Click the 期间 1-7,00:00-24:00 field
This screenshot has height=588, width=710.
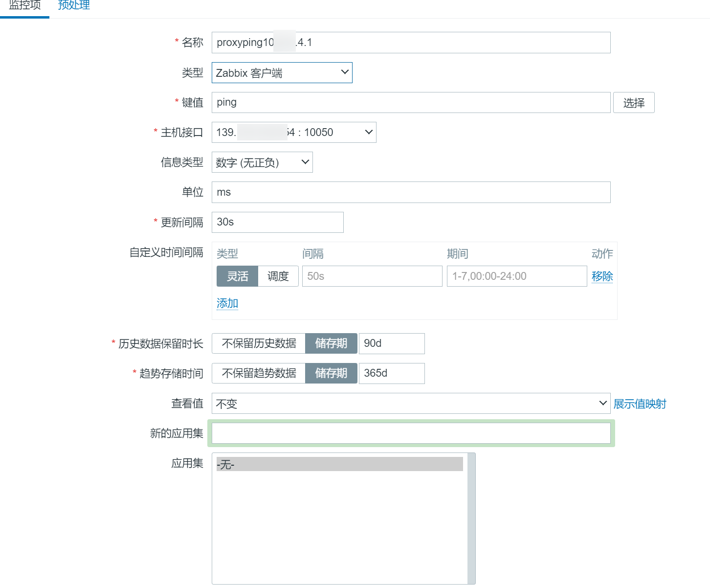(516, 276)
